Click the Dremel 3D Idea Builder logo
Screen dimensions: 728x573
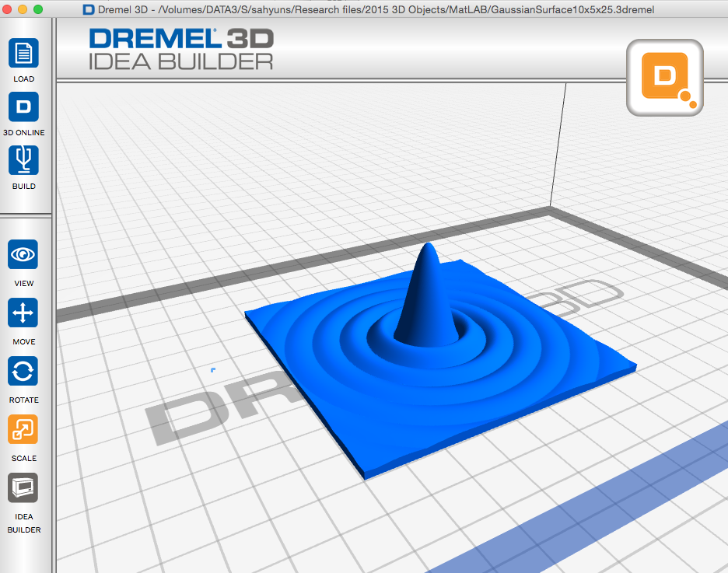click(181, 49)
